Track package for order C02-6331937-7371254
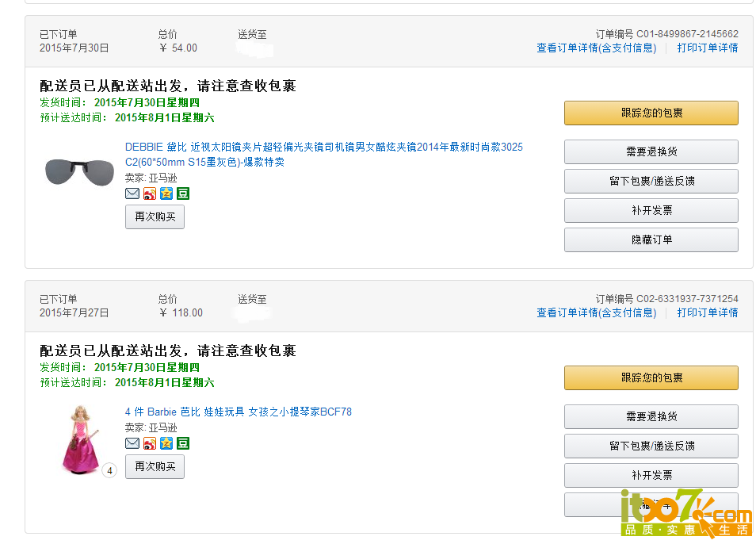The image size is (756, 544). pyautogui.click(x=651, y=377)
